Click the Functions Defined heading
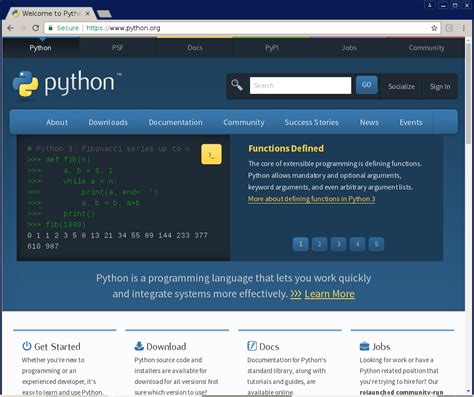Screen dimensions: 474x397 (x=286, y=148)
